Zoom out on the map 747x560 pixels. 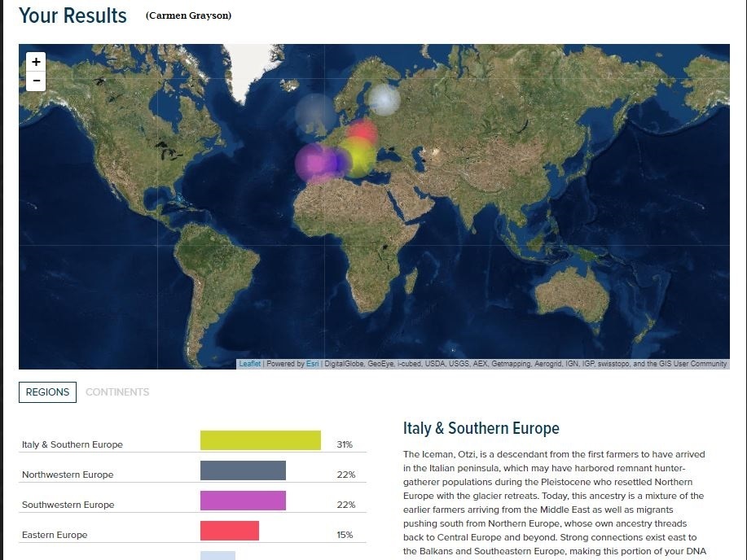(35, 81)
